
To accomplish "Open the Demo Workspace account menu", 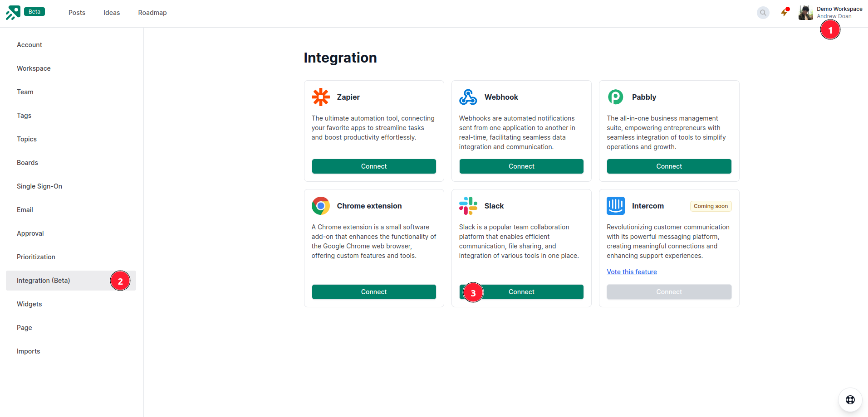I will pyautogui.click(x=839, y=9).
